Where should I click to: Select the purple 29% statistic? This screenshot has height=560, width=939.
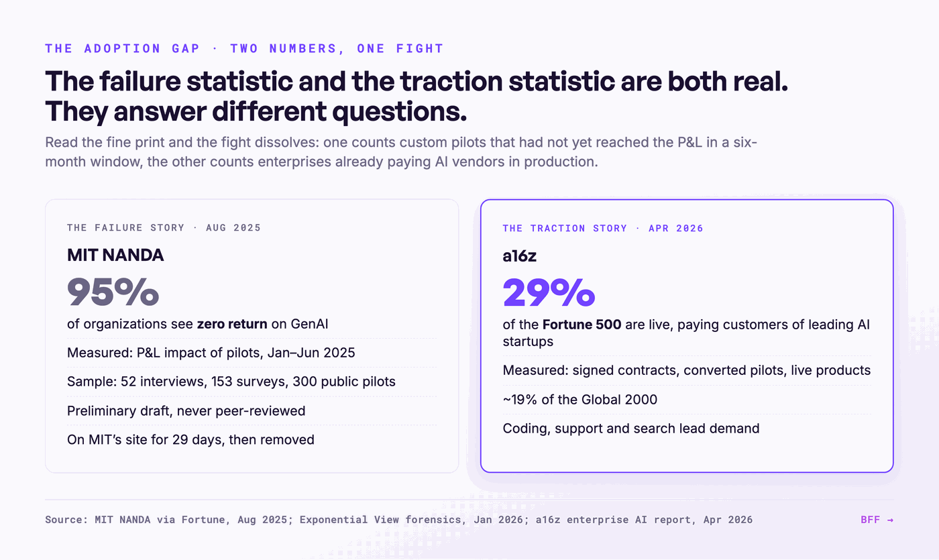click(549, 292)
